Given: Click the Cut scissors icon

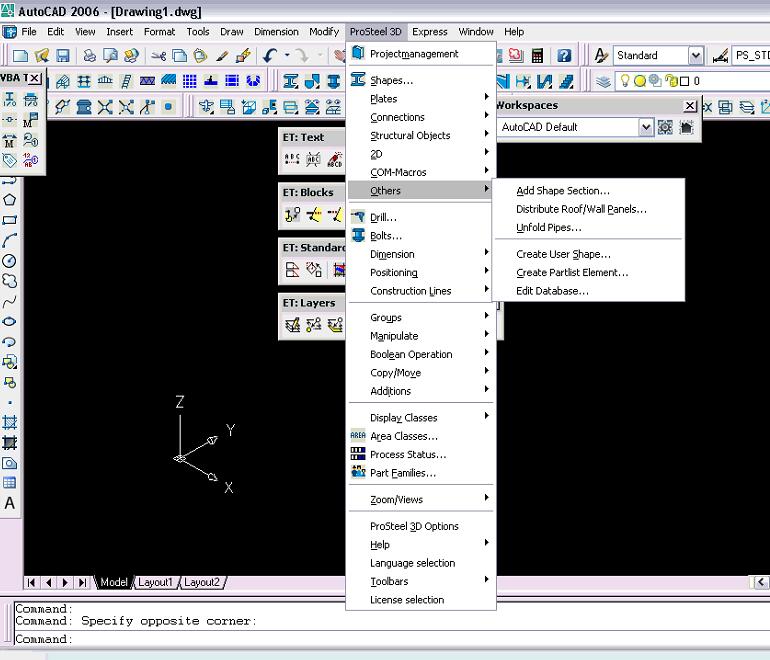Looking at the screenshot, I should point(158,55).
